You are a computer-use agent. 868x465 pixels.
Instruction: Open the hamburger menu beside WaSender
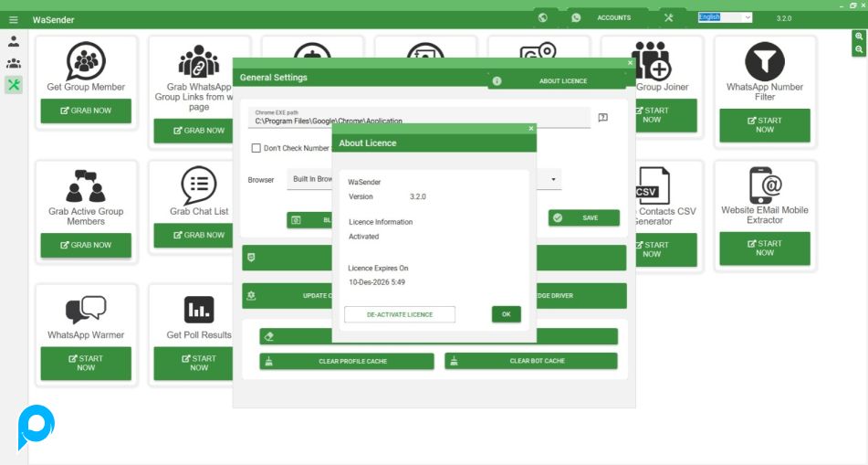tap(13, 19)
